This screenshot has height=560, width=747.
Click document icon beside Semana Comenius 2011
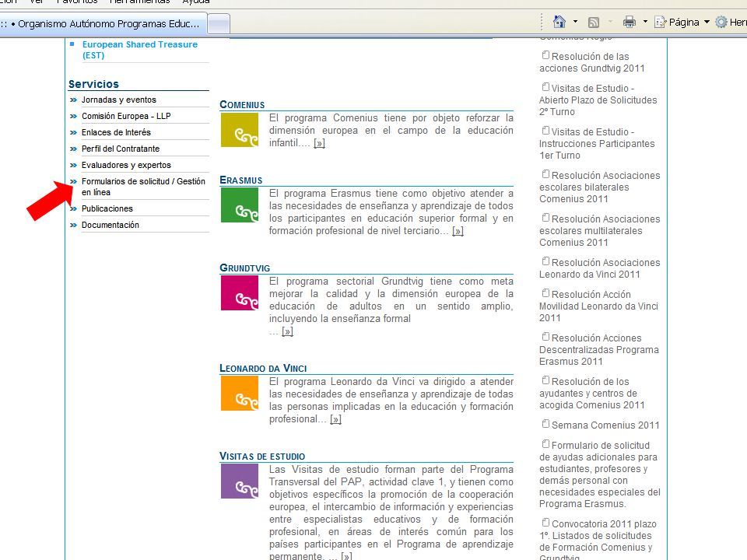point(546,423)
